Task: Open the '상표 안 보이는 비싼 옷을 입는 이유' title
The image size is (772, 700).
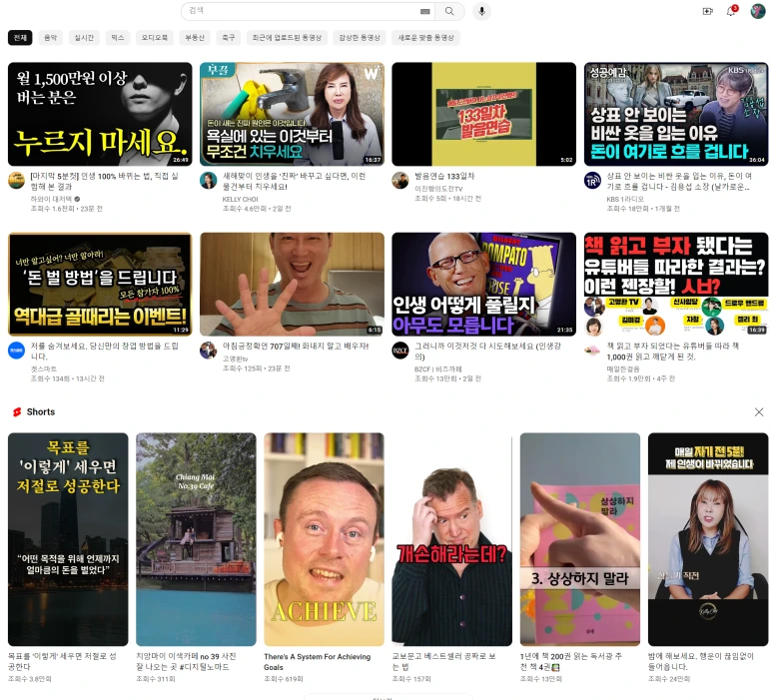Action: [x=679, y=181]
